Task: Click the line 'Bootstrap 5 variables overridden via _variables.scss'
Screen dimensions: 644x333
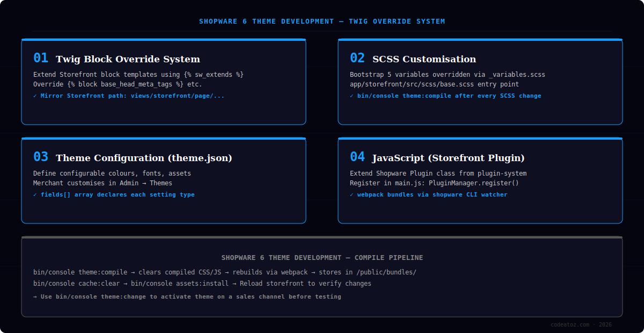Action: pos(448,75)
